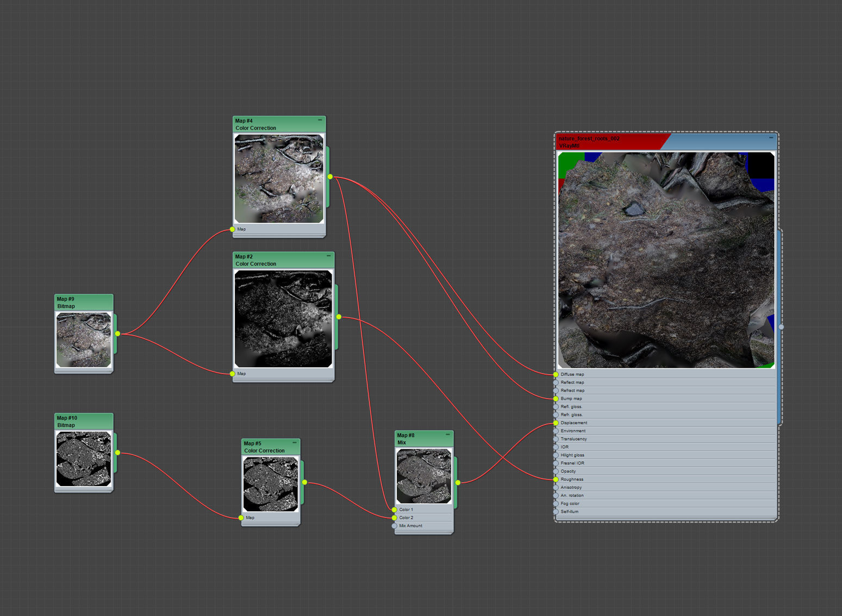Click the Opacity input socket

[x=556, y=472]
